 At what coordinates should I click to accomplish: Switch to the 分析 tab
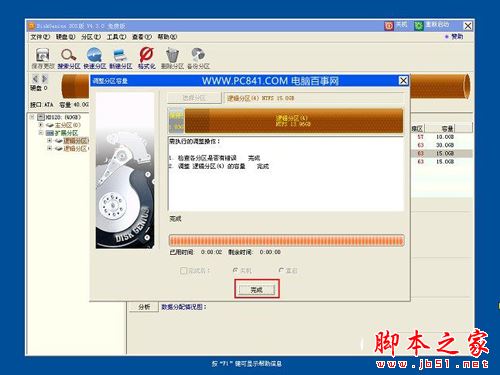144,307
